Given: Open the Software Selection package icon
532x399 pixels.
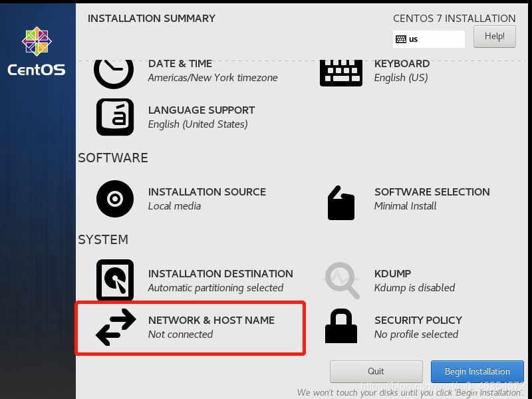Looking at the screenshot, I should (341, 203).
